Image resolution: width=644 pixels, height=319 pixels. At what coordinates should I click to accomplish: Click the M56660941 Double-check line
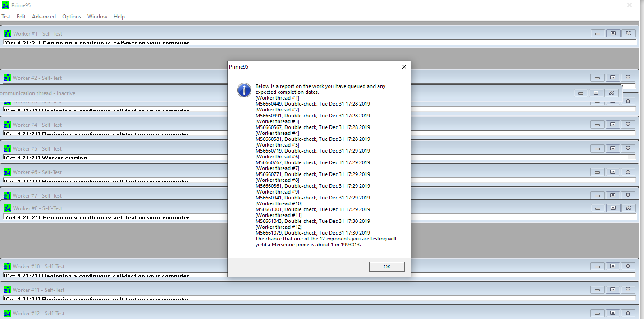click(313, 198)
